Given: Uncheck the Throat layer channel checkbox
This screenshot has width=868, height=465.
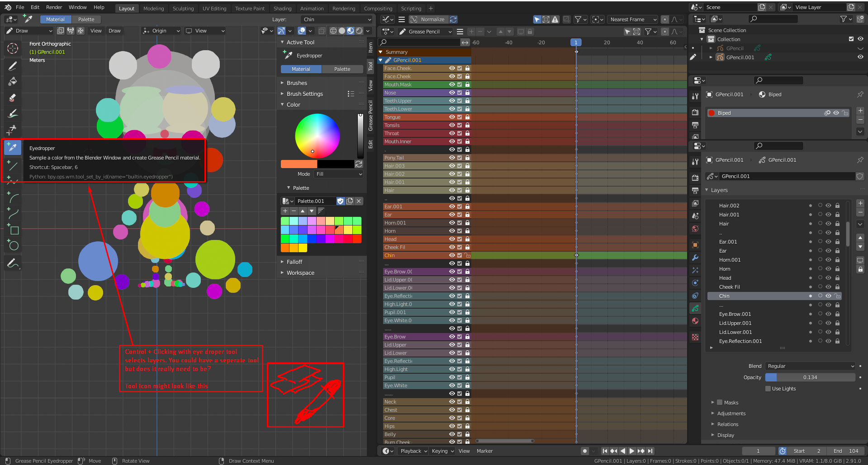Looking at the screenshot, I should tap(460, 133).
